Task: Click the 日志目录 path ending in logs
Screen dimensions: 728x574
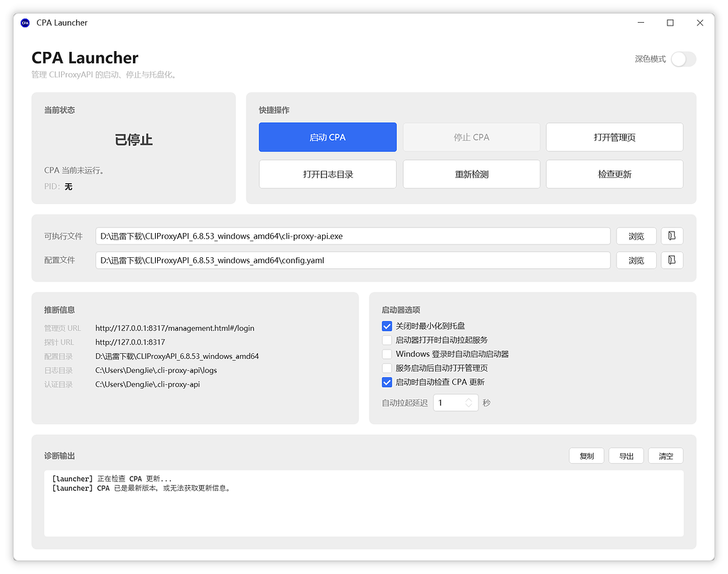Action: pyautogui.click(x=156, y=370)
